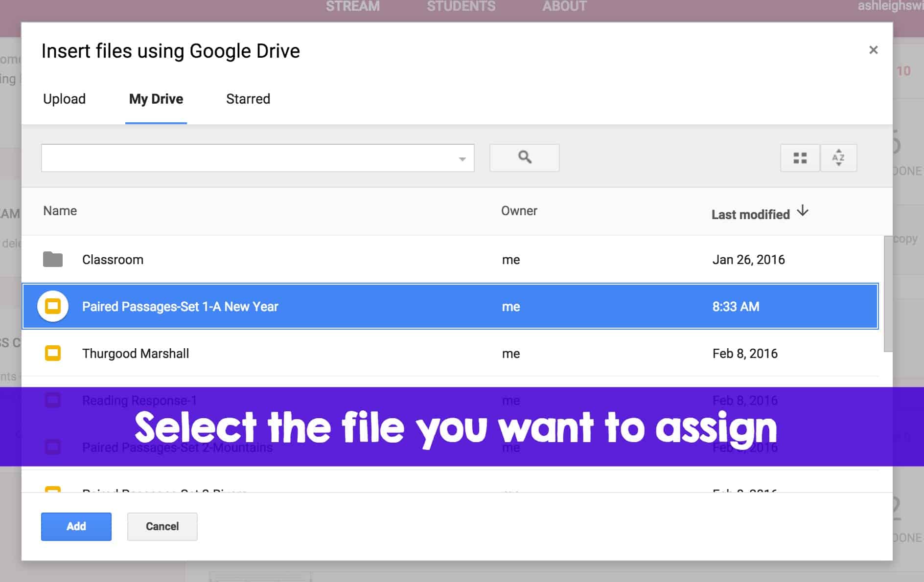Open the Classroom folder icon
The height and width of the screenshot is (582, 924).
53,259
